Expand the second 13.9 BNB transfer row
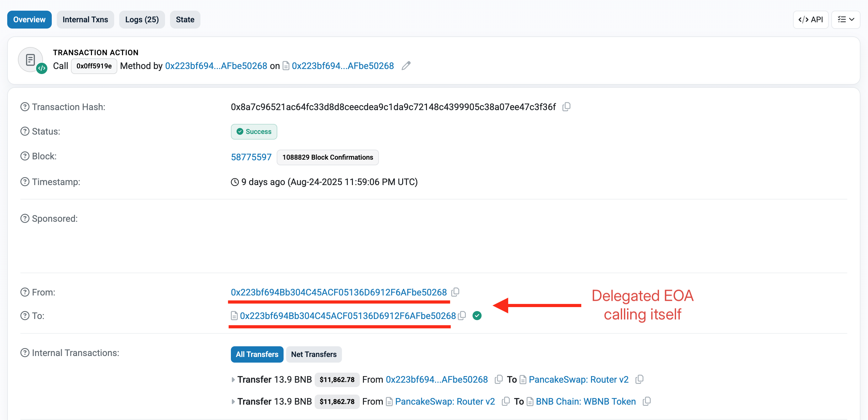This screenshot has height=420, width=868. [233, 401]
